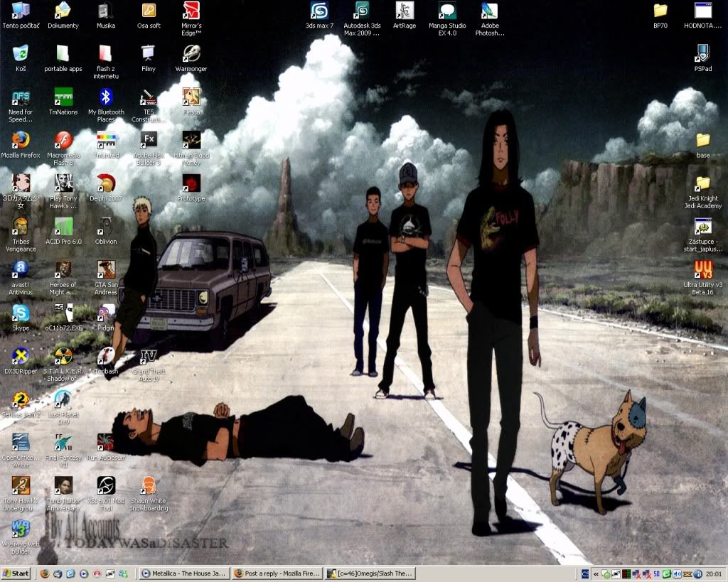Open Manga Studio EX 4.0
The height and width of the screenshot is (582, 728).
pyautogui.click(x=447, y=18)
